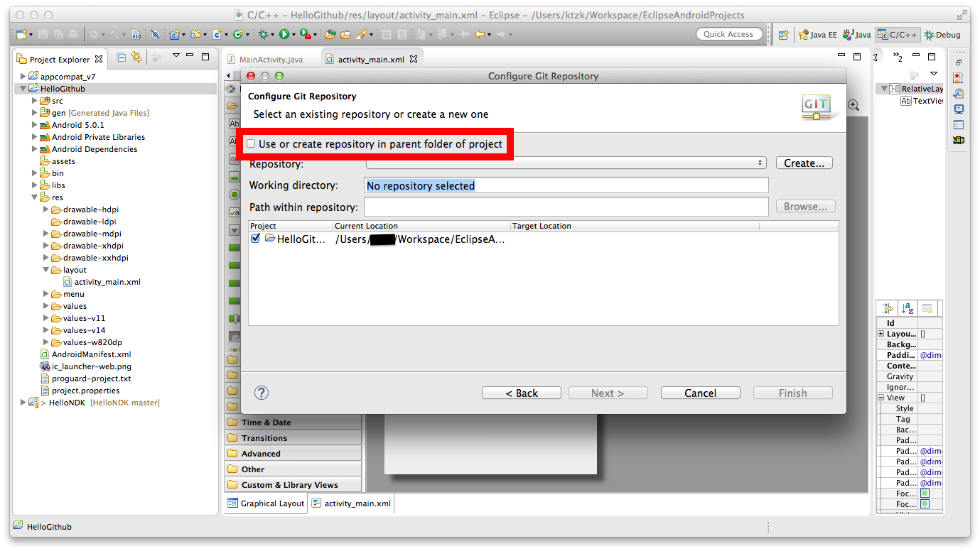Click the Current Location column header
This screenshot has height=551, width=980.
coord(421,226)
